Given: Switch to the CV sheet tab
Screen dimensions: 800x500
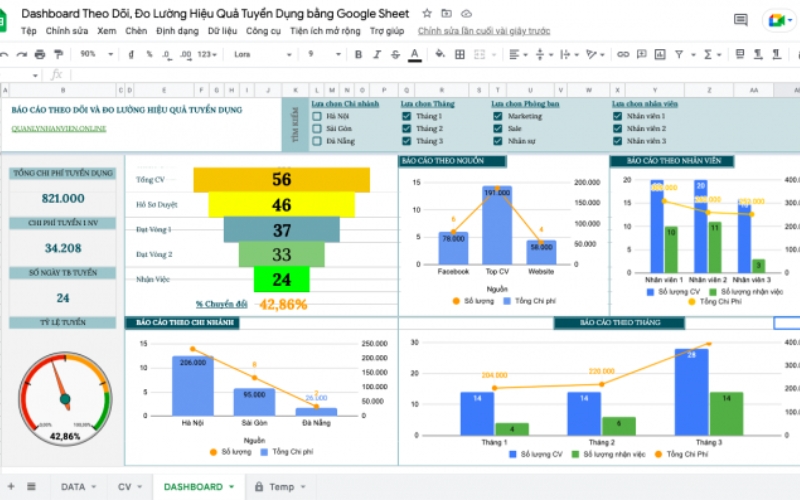Looking at the screenshot, I should click(x=125, y=487).
